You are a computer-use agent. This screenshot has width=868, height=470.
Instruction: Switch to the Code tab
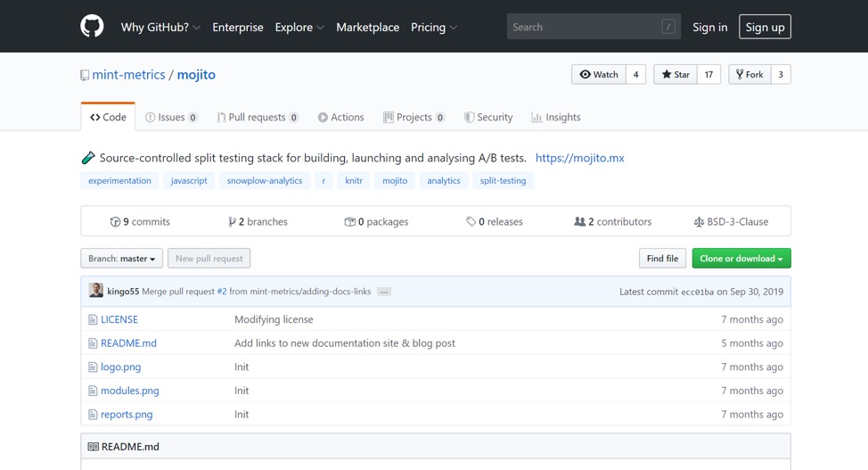point(108,117)
